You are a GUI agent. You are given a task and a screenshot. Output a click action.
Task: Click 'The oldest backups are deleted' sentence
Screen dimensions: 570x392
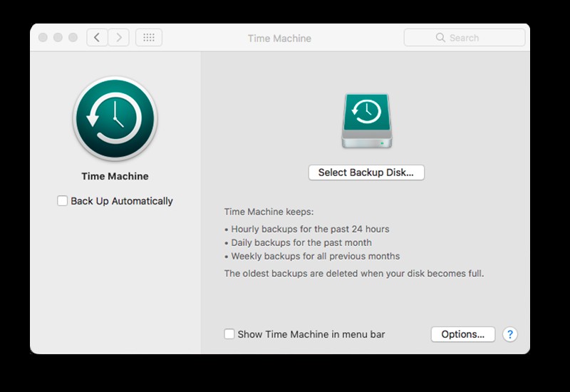pyautogui.click(x=353, y=274)
